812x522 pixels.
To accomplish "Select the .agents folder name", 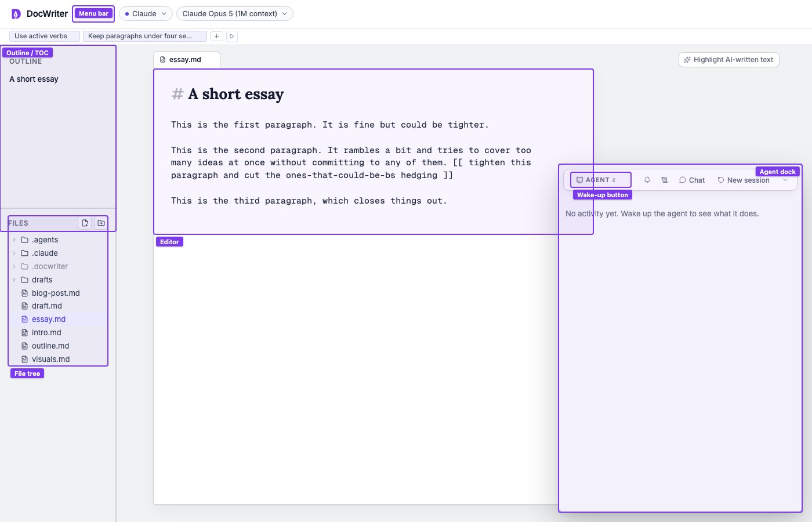I will click(45, 240).
